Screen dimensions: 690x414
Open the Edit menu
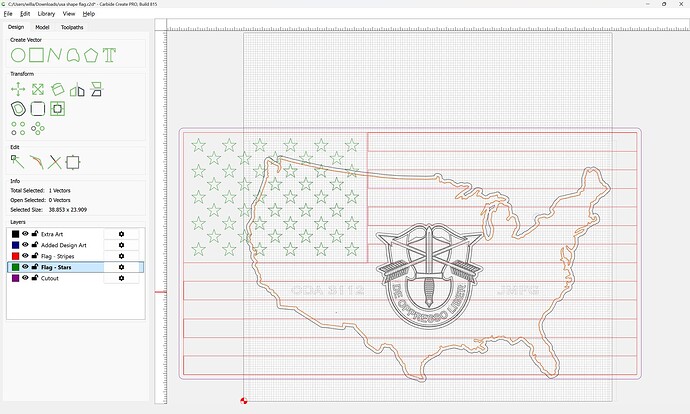coord(25,14)
